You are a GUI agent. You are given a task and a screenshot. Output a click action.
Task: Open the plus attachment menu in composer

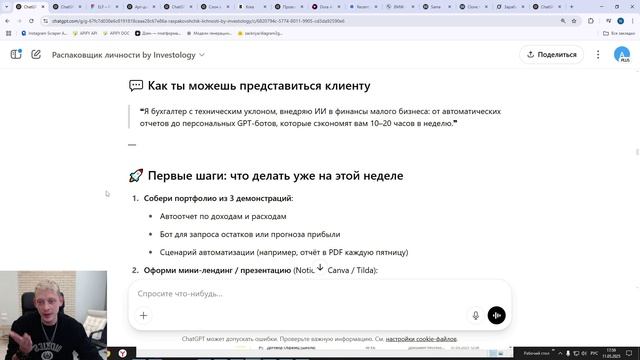pos(143,316)
